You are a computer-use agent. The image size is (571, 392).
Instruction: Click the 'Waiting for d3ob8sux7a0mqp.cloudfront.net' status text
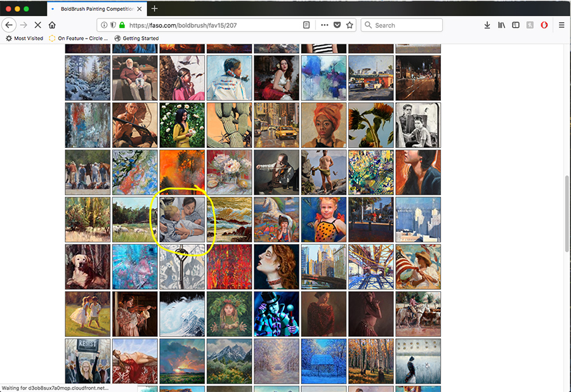(55, 388)
